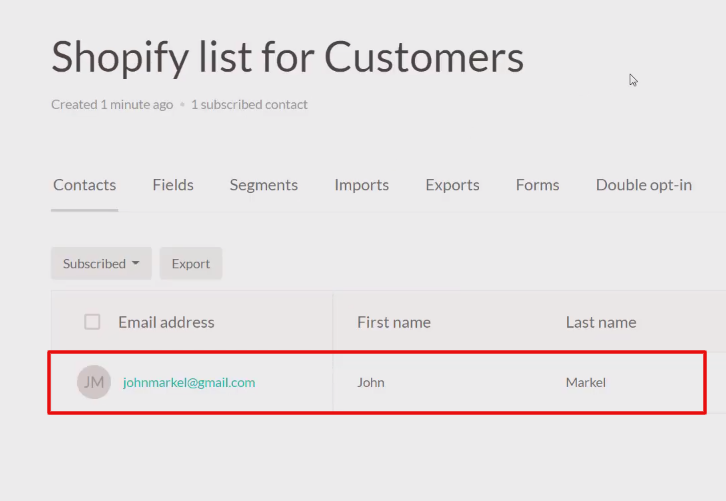The width and height of the screenshot is (726, 501).
Task: Select the John first name cell
Action: pyautogui.click(x=371, y=382)
